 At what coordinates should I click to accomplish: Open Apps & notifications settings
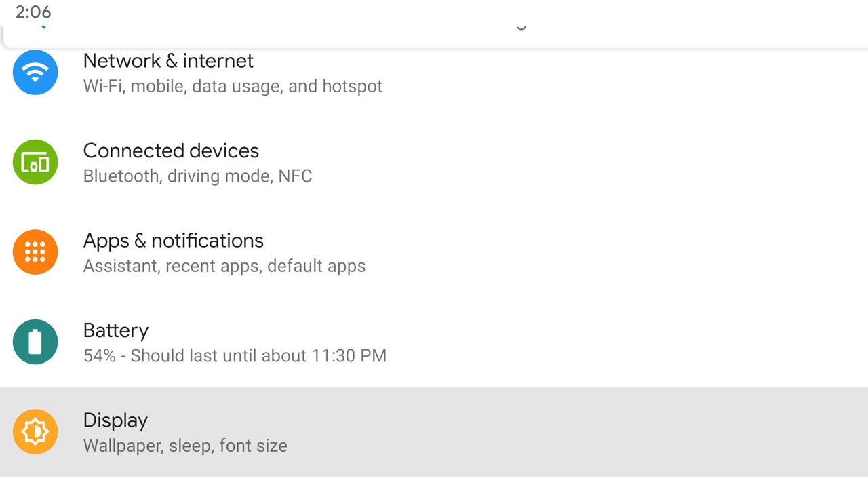pos(173,241)
